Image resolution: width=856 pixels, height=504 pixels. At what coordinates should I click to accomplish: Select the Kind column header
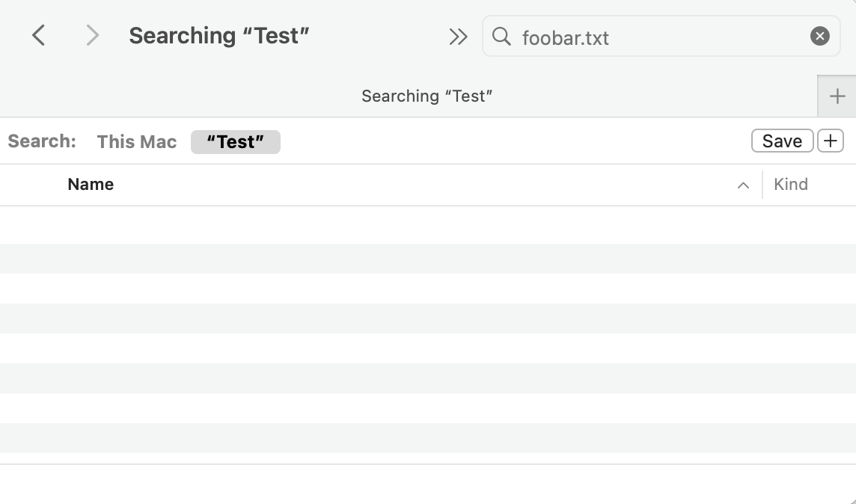(791, 184)
